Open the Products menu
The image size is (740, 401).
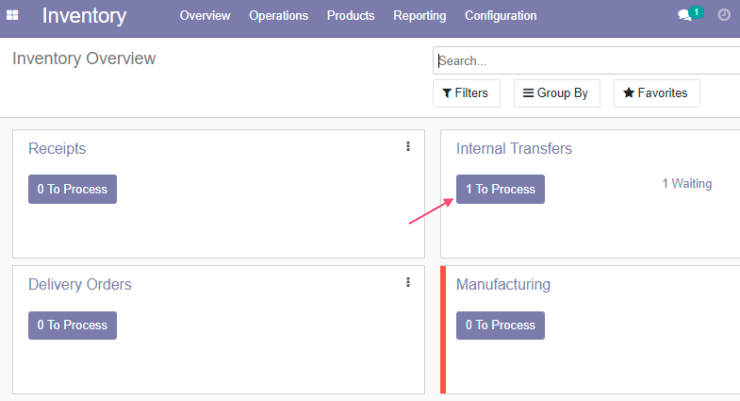351,16
